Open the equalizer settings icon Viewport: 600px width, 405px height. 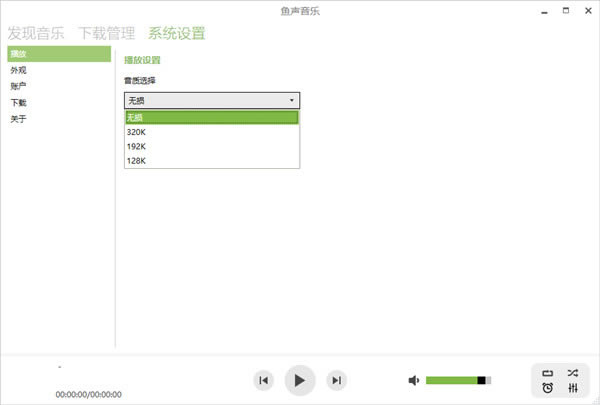(573, 388)
